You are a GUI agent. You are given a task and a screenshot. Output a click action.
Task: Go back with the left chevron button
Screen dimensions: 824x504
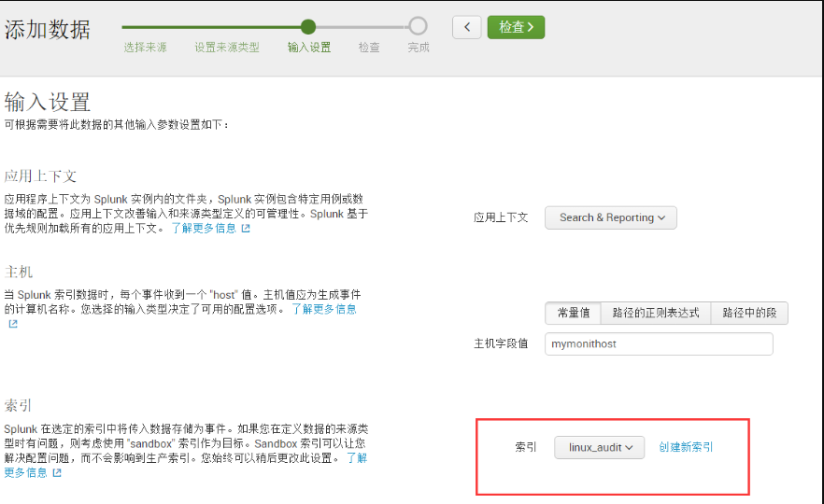click(x=467, y=27)
